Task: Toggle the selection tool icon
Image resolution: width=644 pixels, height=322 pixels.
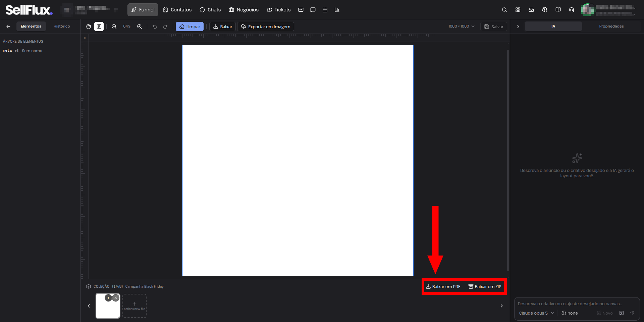Action: point(99,27)
